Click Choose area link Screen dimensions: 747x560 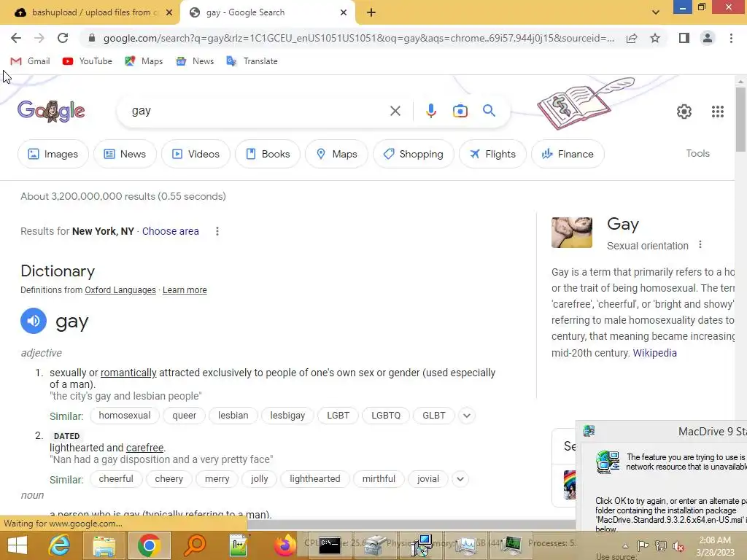coord(171,231)
